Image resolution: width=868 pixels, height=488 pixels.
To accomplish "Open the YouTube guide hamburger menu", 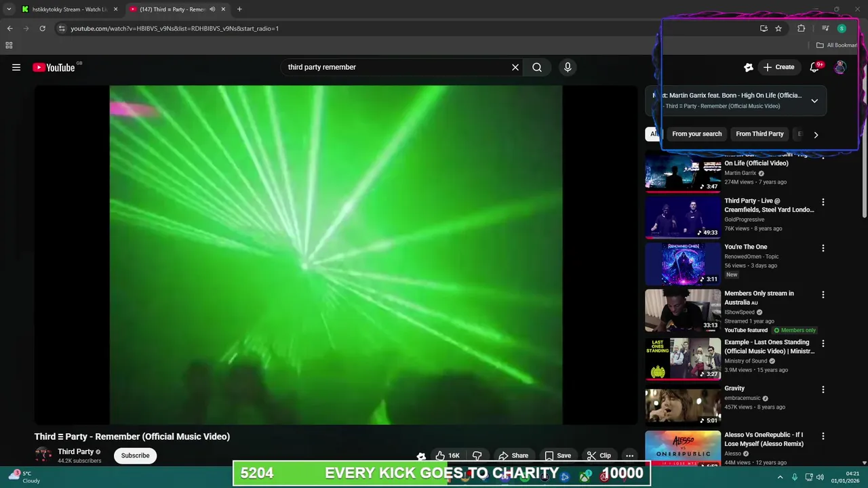I will tap(16, 67).
